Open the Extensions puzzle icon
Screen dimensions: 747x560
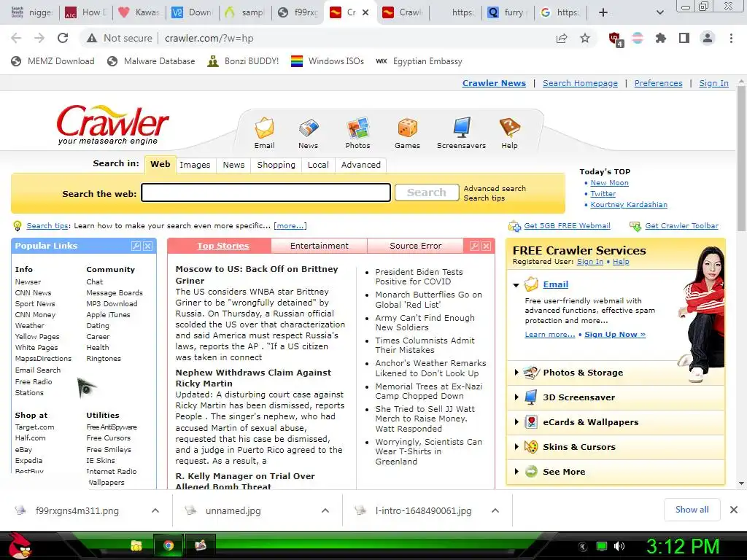[661, 38]
